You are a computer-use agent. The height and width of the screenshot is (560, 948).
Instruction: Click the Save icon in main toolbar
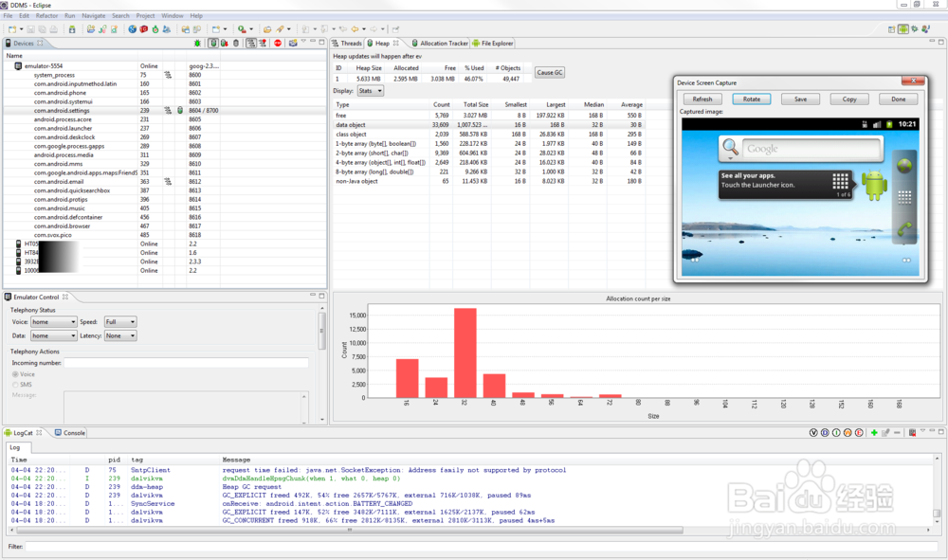click(31, 29)
